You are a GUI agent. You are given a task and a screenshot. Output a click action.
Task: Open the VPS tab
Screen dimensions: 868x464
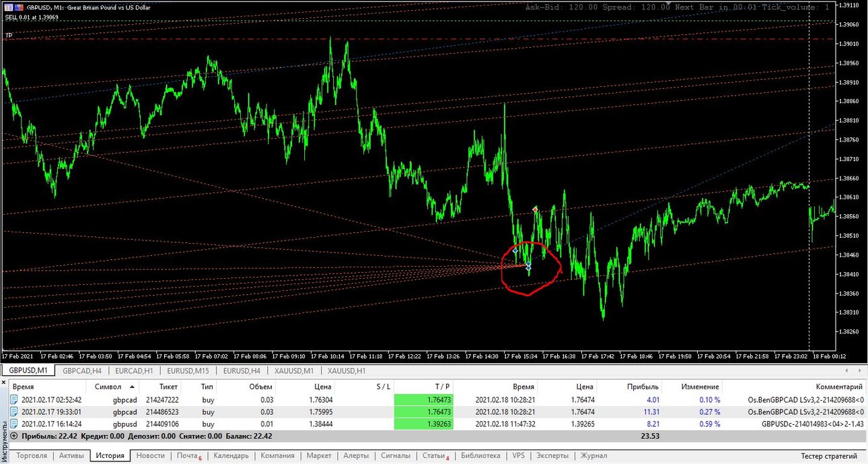click(x=518, y=456)
